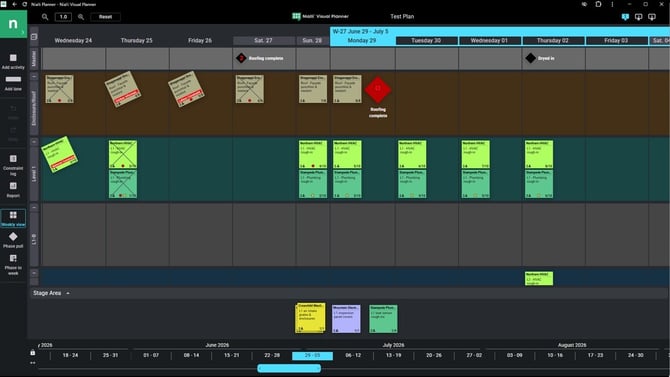The width and height of the screenshot is (670, 377).
Task: Jump to week 22 - 28 on timeline
Action: pyautogui.click(x=272, y=356)
